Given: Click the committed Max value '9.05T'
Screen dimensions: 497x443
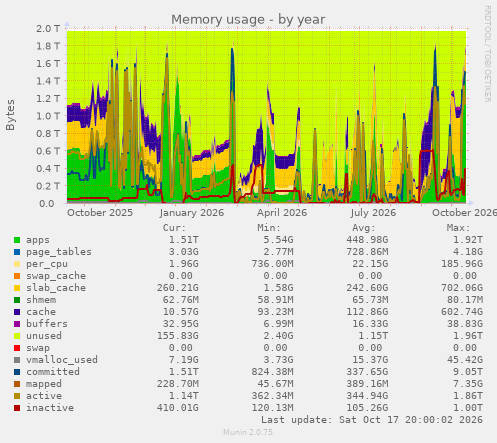Looking at the screenshot, I should [x=468, y=372].
